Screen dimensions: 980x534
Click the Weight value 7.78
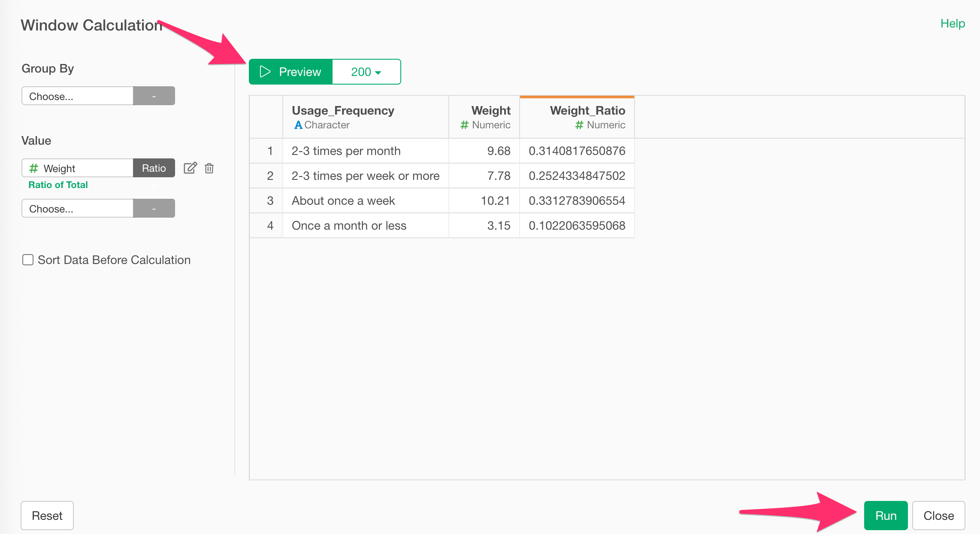click(x=484, y=176)
